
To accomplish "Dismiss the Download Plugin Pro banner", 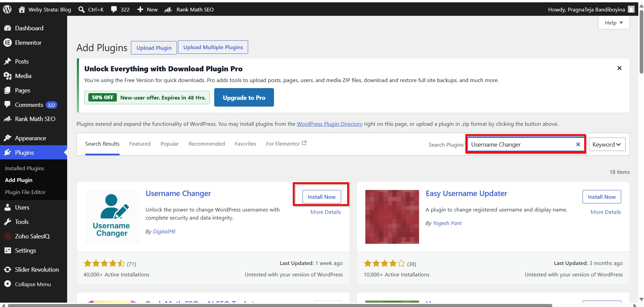I will [x=619, y=68].
